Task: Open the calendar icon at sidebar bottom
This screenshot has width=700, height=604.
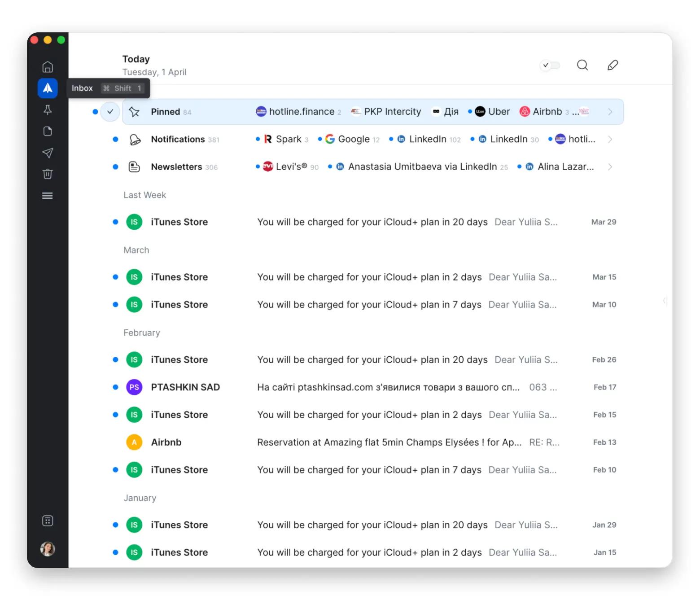Action: coord(48,521)
